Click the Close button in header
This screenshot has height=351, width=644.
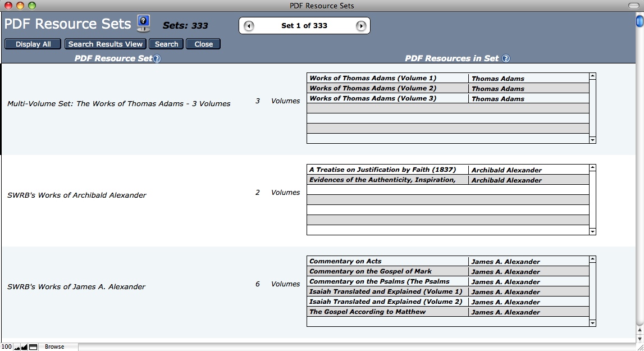[203, 44]
